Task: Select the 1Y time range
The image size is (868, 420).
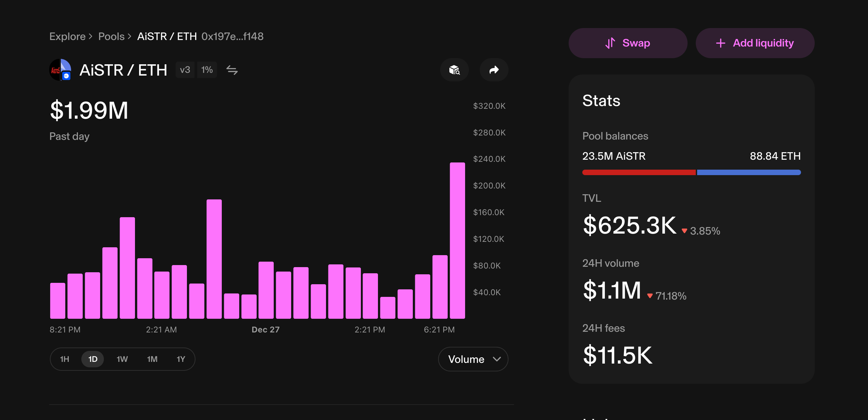Action: [181, 359]
